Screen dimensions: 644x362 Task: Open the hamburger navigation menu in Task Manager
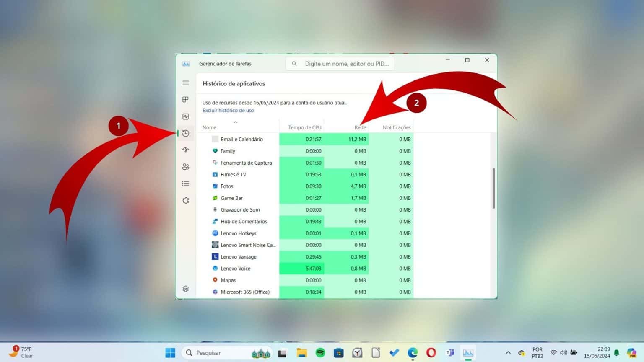(186, 83)
